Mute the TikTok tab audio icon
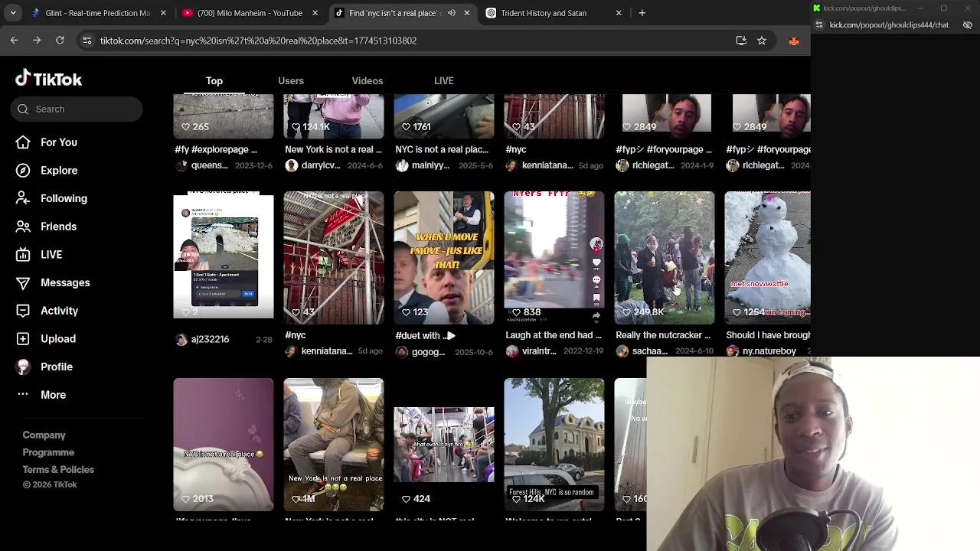 [452, 13]
